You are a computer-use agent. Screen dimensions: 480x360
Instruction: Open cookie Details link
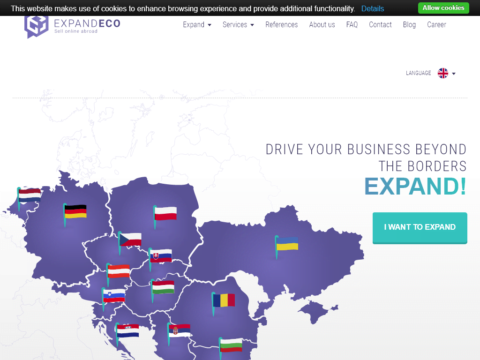(x=373, y=9)
